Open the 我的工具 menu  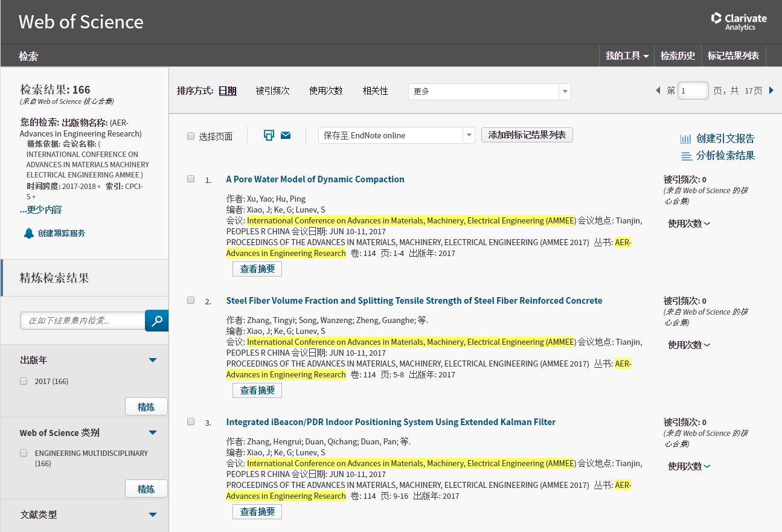click(627, 56)
